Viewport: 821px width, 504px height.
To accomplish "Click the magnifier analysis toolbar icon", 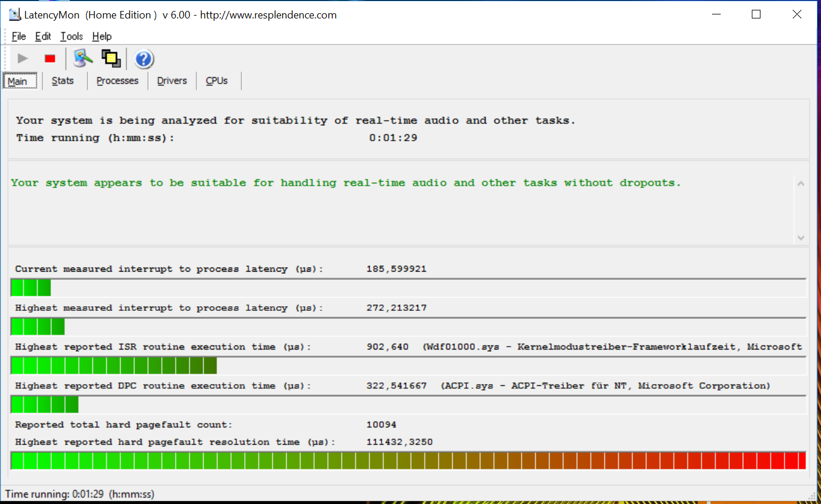I will click(x=83, y=59).
